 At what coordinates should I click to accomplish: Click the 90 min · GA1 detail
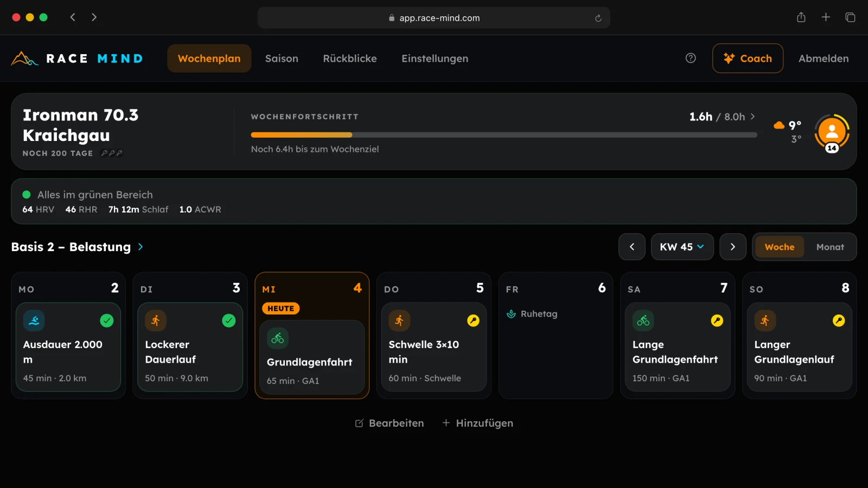(780, 378)
